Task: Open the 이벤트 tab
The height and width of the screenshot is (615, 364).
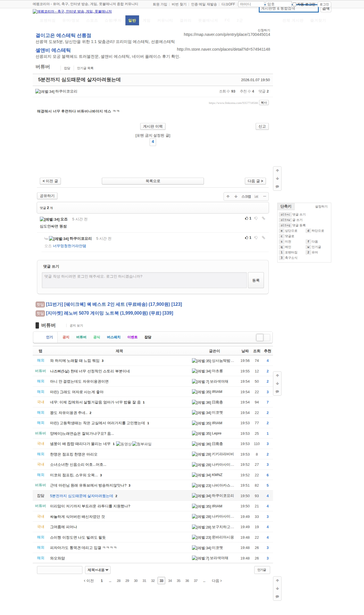Action: [x=133, y=337]
